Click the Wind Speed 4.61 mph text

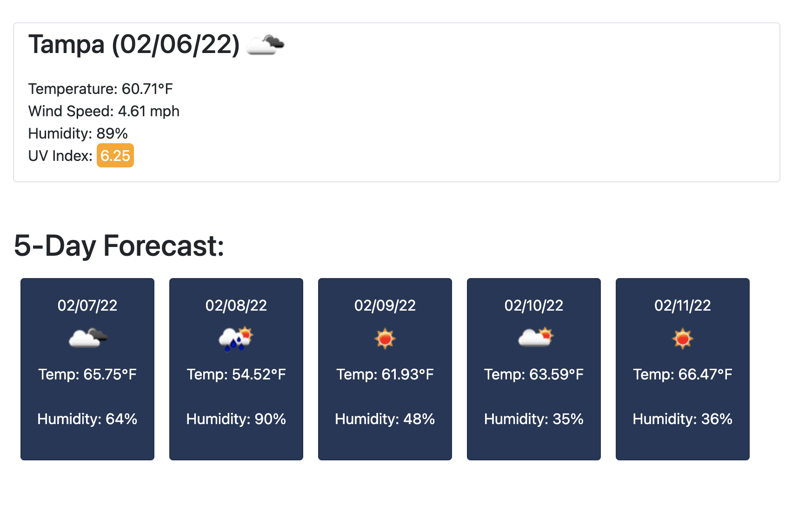[103, 111]
